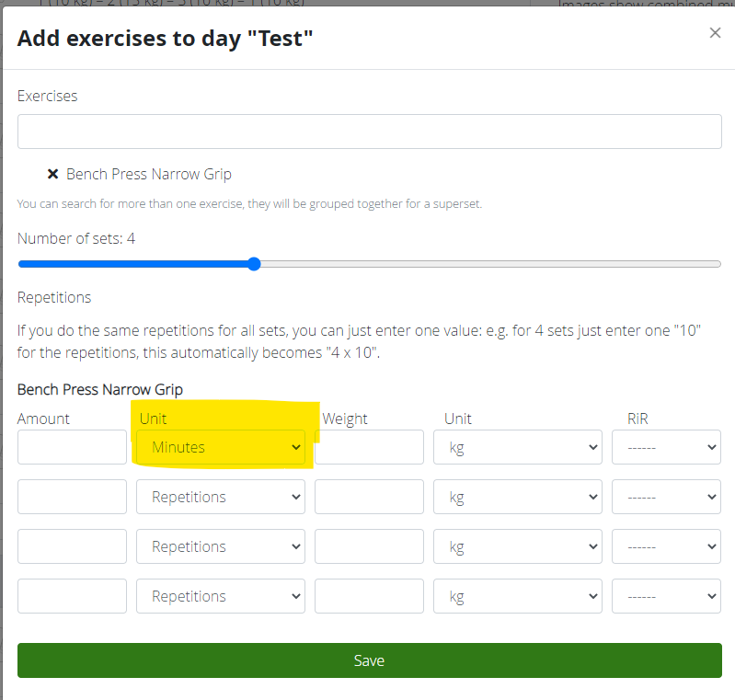Click the Amount column label
This screenshot has height=700, width=735.
coord(43,419)
